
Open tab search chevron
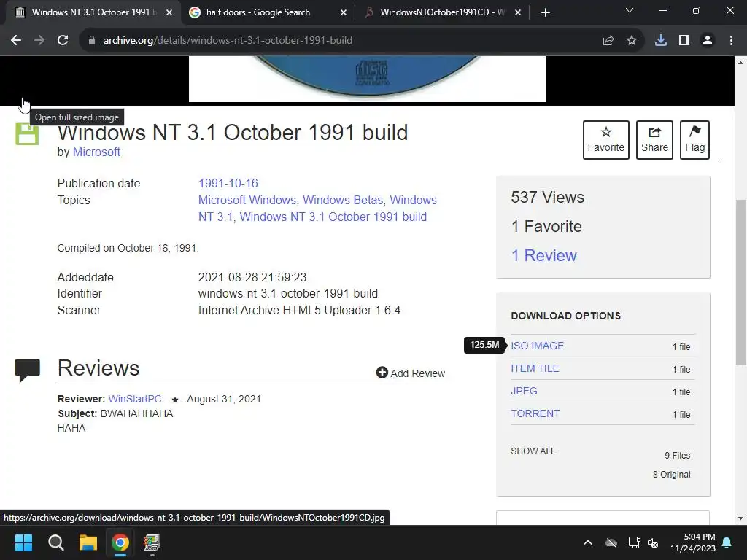coord(630,10)
